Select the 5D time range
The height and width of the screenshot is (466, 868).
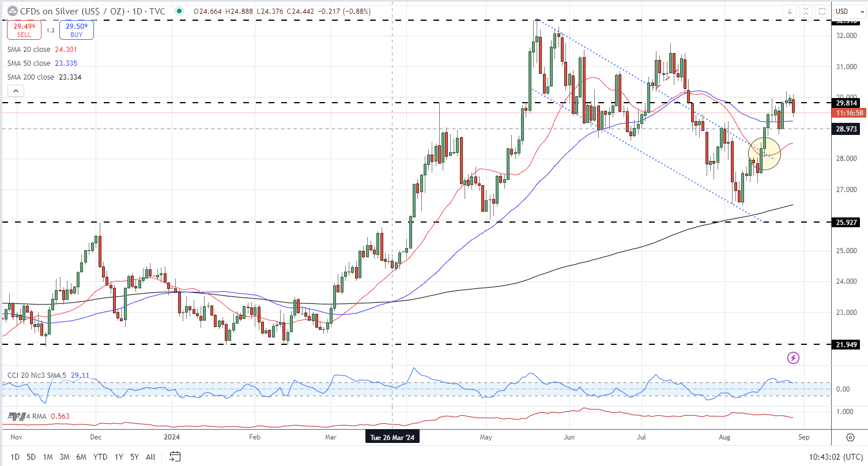point(31,457)
